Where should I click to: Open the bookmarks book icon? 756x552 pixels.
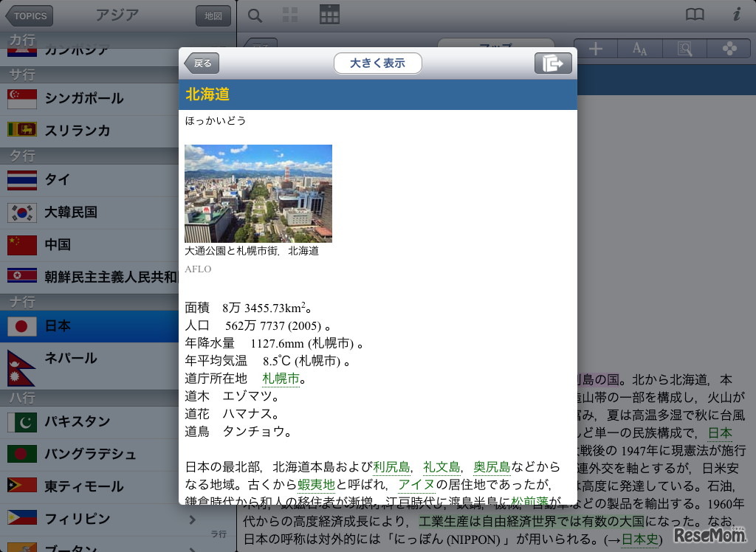tap(694, 14)
